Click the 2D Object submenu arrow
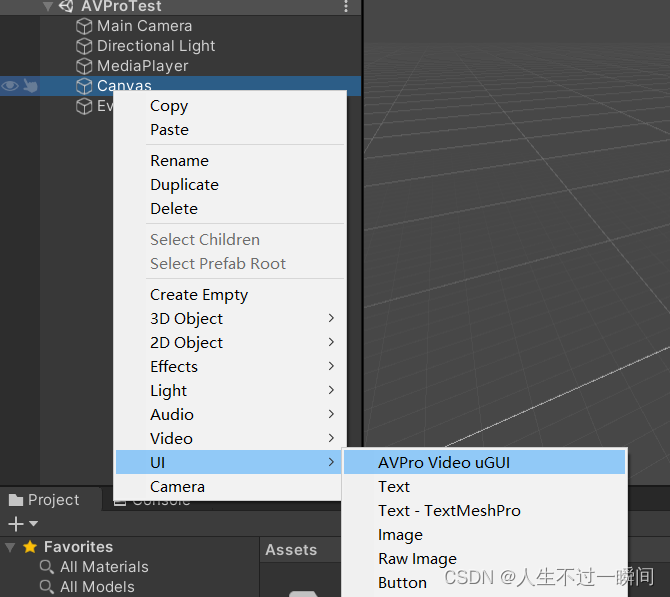670x597 pixels. (331, 342)
